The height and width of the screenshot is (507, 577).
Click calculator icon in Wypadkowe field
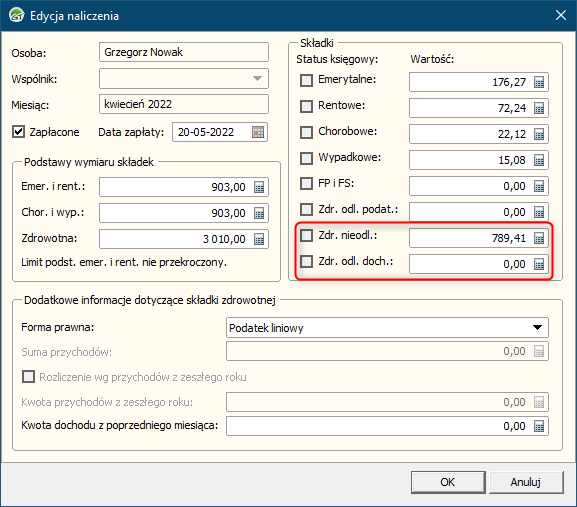(539, 160)
